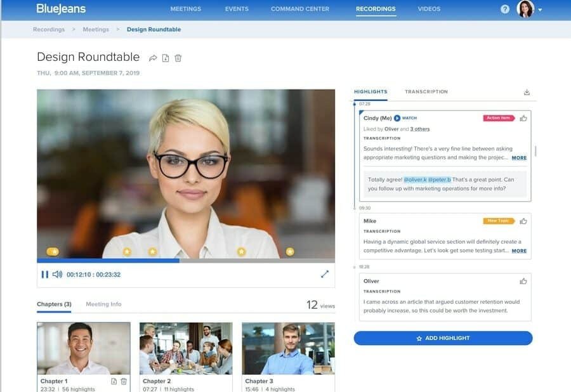The image size is (571, 392).
Task: Switch to the Transcription tab
Action: click(x=426, y=92)
